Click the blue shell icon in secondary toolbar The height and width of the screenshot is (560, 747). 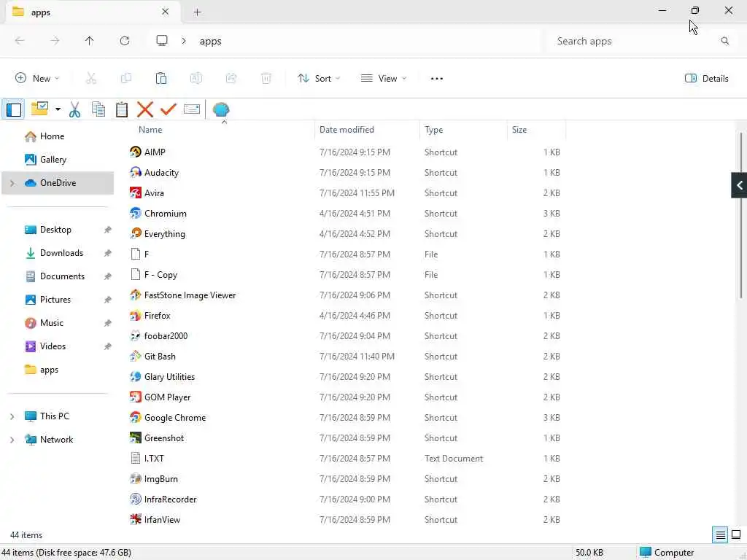click(x=221, y=109)
